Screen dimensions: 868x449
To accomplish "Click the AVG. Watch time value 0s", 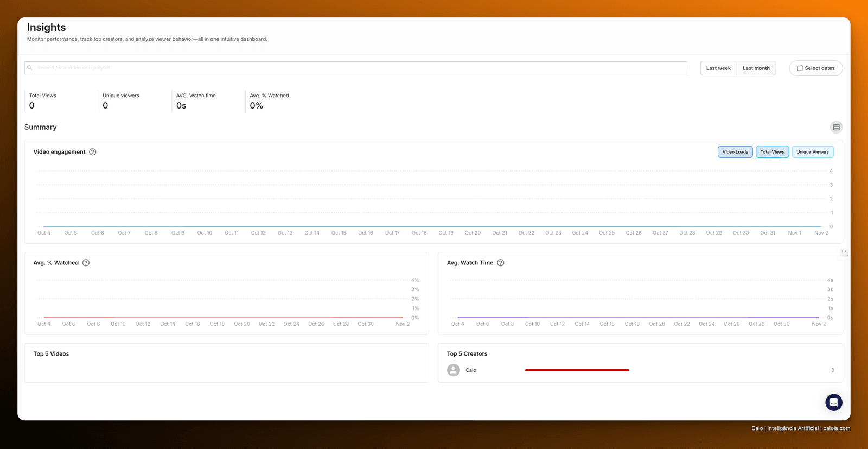I will pyautogui.click(x=181, y=106).
